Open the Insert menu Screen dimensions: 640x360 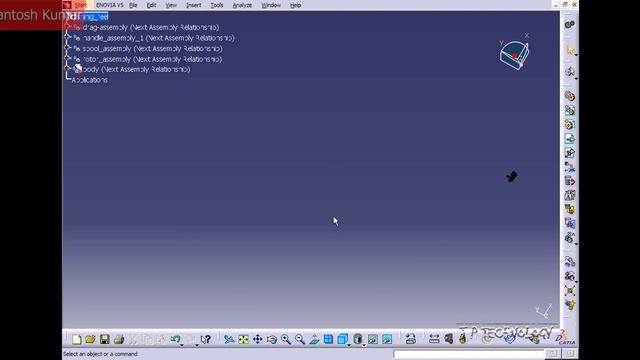pos(193,5)
